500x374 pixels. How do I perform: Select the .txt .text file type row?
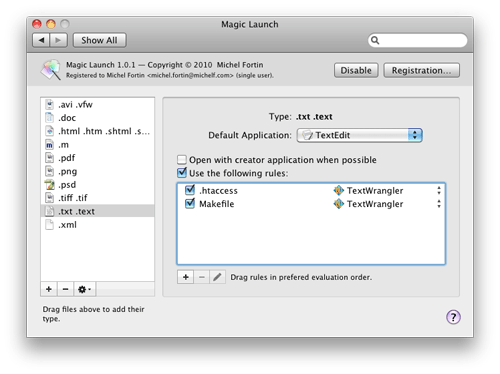pos(97,211)
